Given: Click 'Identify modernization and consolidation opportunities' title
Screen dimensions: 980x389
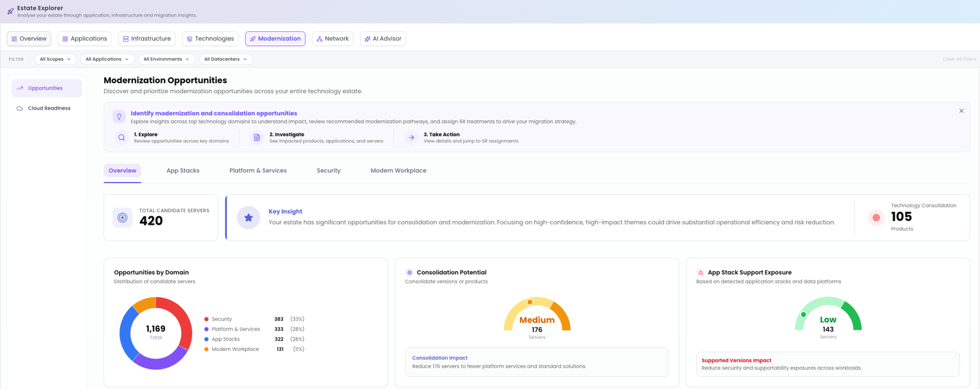Looking at the screenshot, I should pos(214,113).
